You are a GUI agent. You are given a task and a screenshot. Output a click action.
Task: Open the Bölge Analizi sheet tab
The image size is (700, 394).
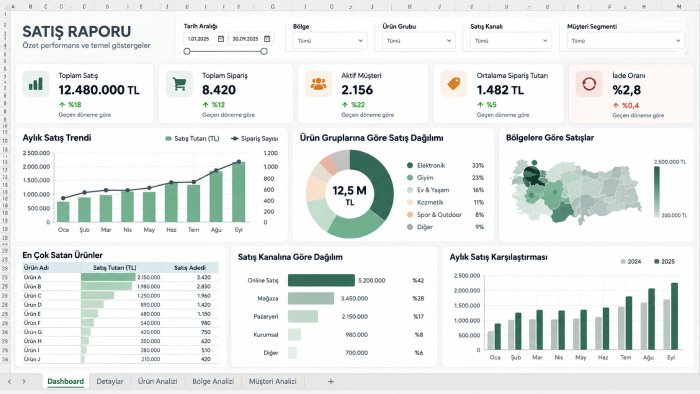point(213,382)
